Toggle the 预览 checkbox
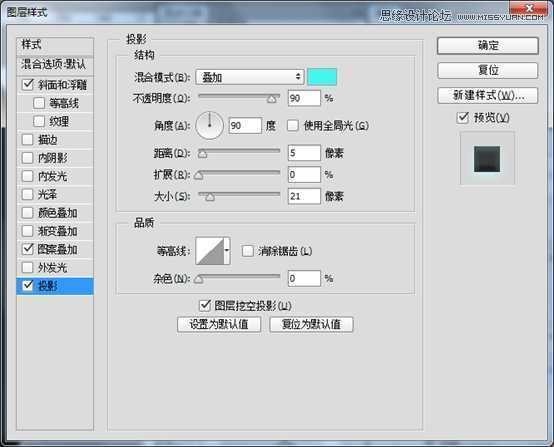554x447 pixels. [462, 117]
